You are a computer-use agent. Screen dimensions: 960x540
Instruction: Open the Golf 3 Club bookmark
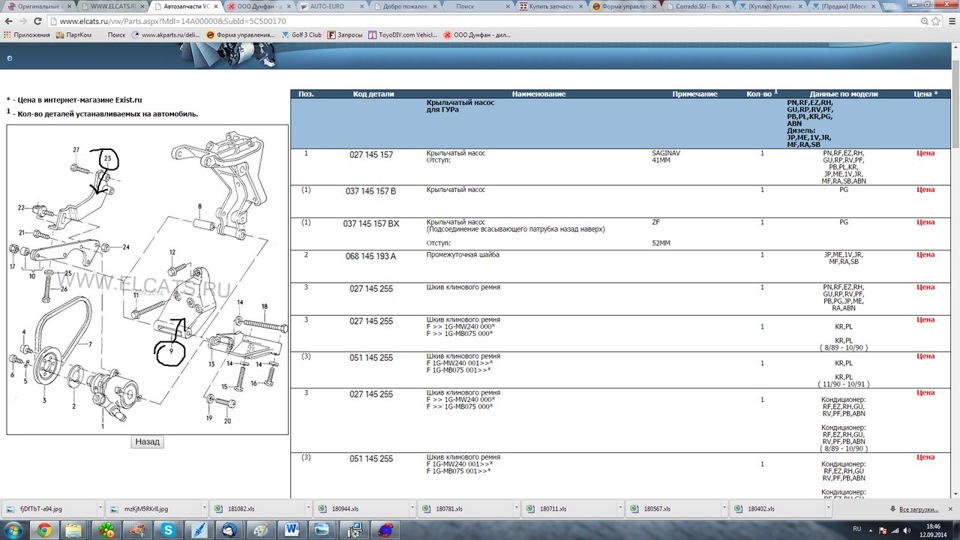click(301, 35)
